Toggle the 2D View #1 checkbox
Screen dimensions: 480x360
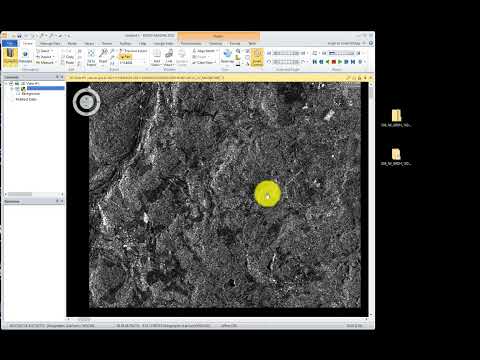pyautogui.click(x=11, y=83)
